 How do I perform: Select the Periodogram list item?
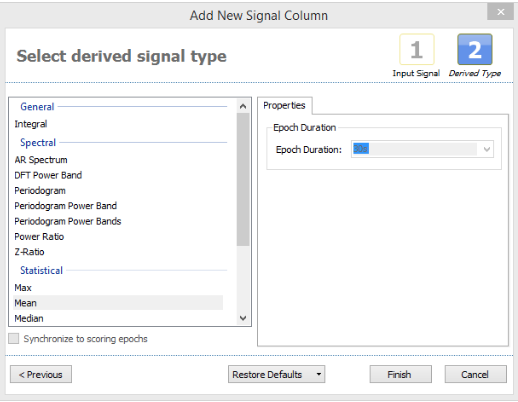click(x=118, y=190)
